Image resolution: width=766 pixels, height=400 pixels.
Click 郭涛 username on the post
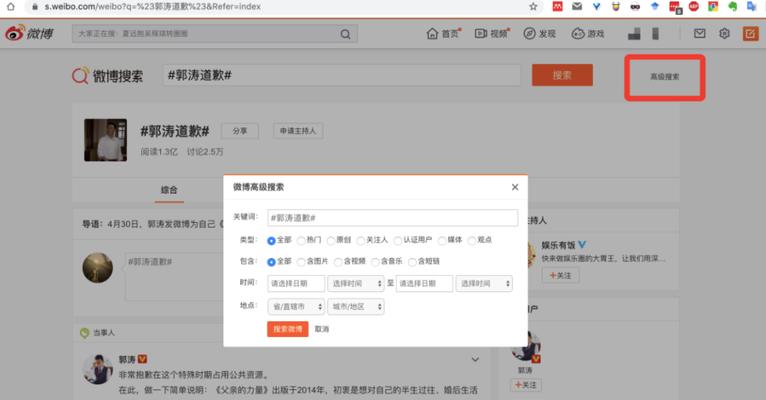point(127,359)
